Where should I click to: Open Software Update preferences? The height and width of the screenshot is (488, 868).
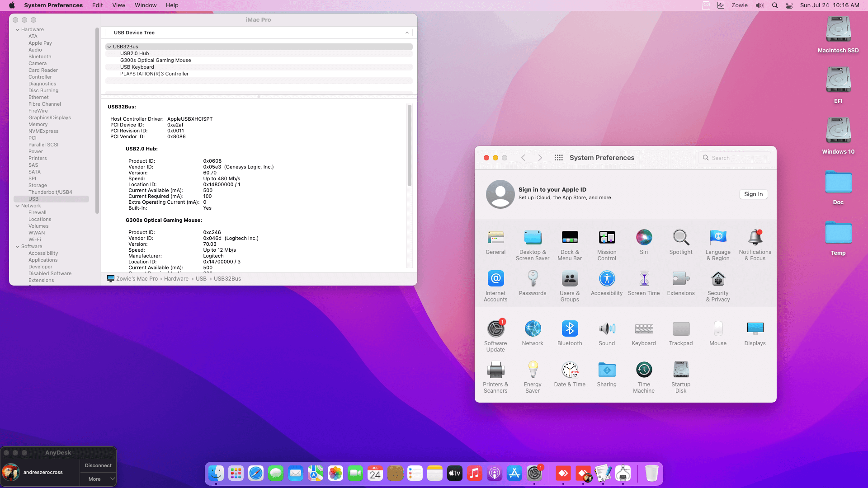(495, 337)
